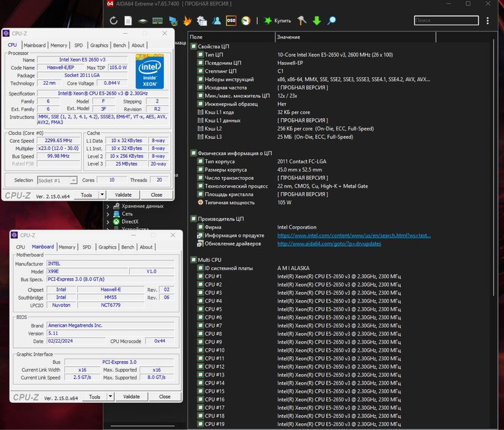Expand the Хранение данных tree node
The width and height of the screenshot is (504, 430).
tap(108, 206)
